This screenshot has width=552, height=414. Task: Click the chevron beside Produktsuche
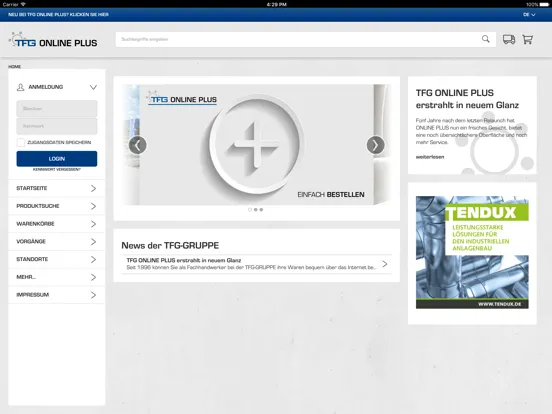93,206
